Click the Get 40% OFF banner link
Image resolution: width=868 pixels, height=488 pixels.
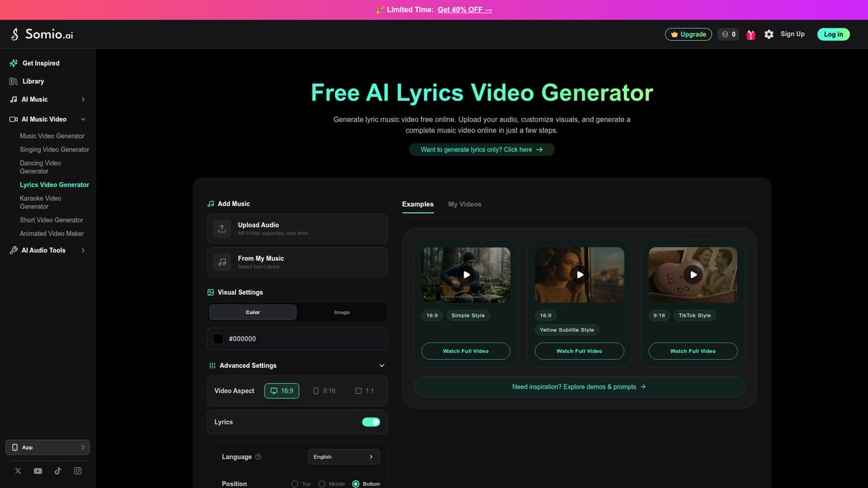click(465, 10)
